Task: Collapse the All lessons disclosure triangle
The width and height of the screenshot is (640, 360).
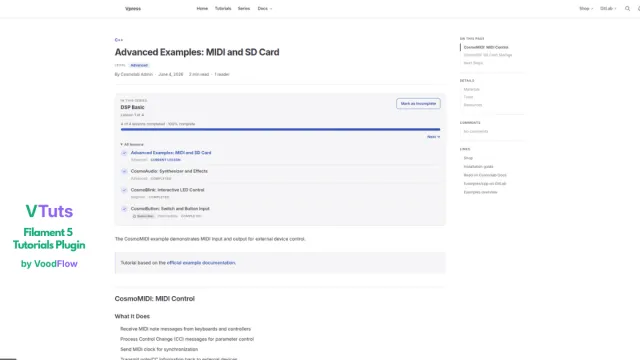Action: pos(122,144)
